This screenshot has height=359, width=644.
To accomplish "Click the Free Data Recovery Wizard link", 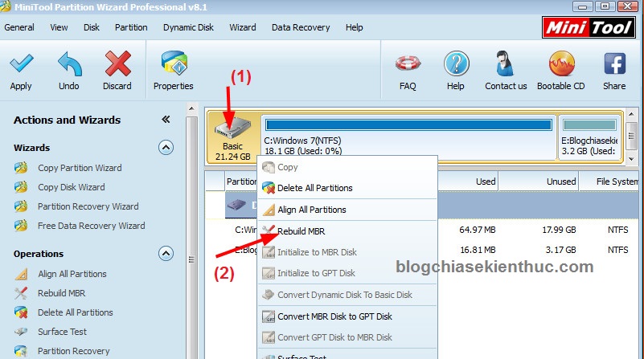I will pos(91,226).
